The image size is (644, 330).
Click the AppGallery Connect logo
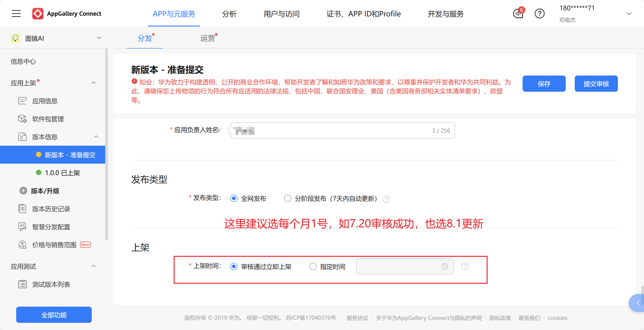point(67,13)
